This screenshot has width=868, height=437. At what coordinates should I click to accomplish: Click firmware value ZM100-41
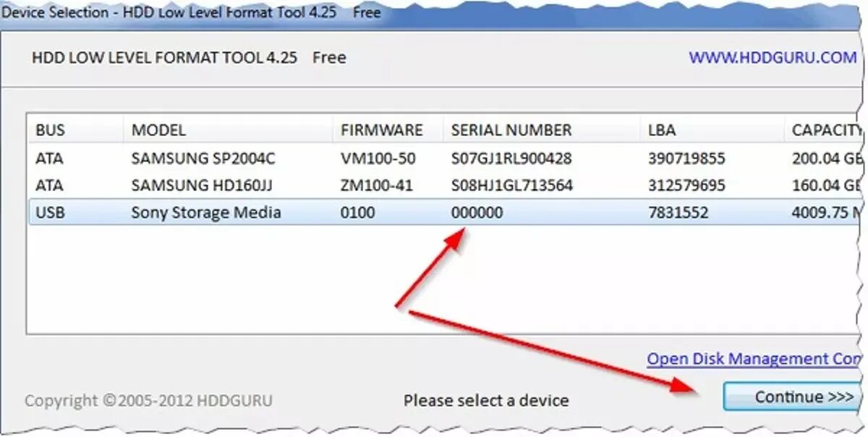376,185
